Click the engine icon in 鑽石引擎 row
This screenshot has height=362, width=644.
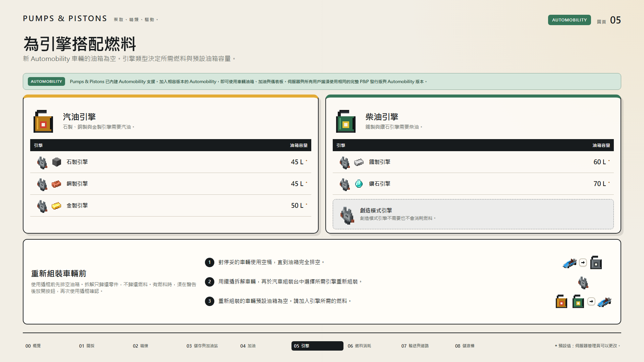[345, 184]
